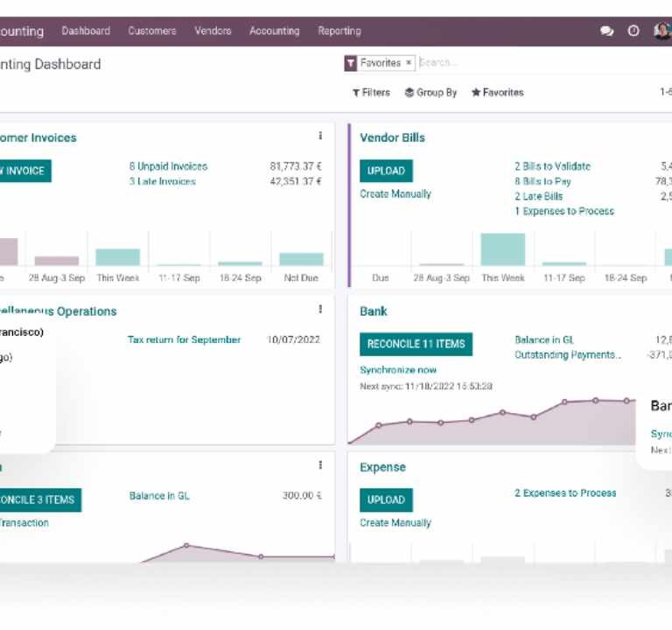672x630 pixels.
Task: Open the 8 Unpaid Invoices link
Action: pyautogui.click(x=168, y=166)
